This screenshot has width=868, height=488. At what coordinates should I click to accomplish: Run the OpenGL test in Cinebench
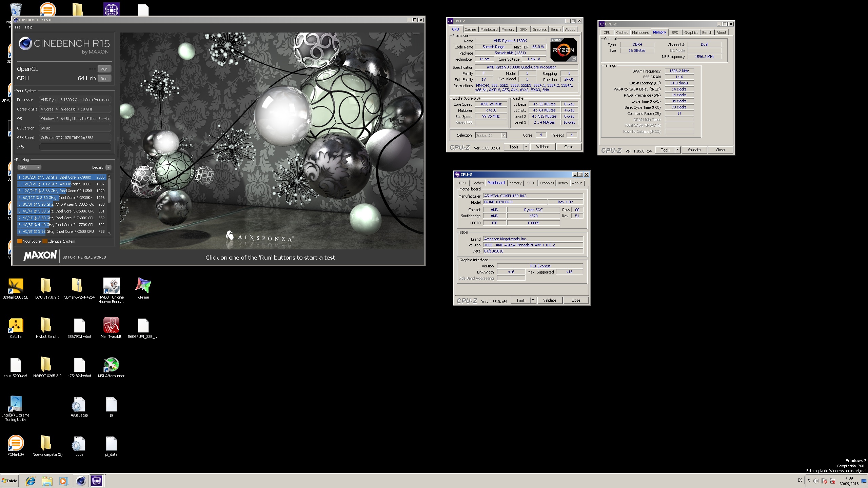[x=104, y=69]
